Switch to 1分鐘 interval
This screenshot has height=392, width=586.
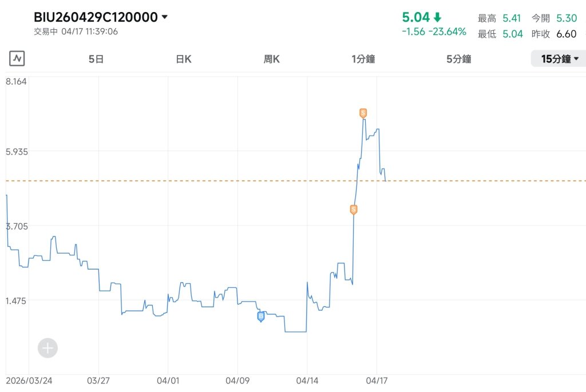[363, 59]
